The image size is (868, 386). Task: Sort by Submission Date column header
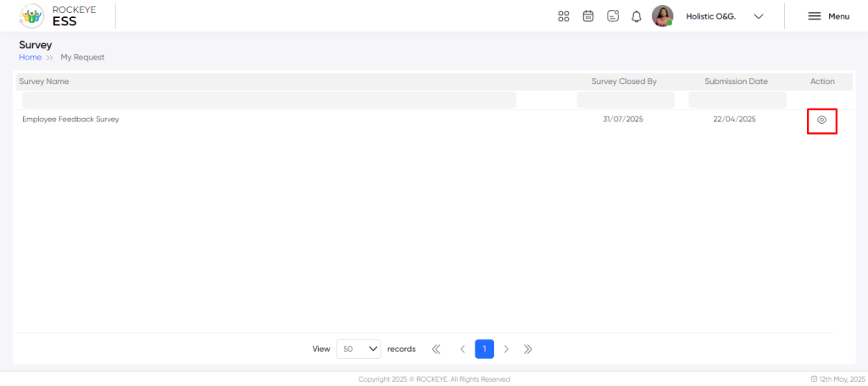pos(737,81)
